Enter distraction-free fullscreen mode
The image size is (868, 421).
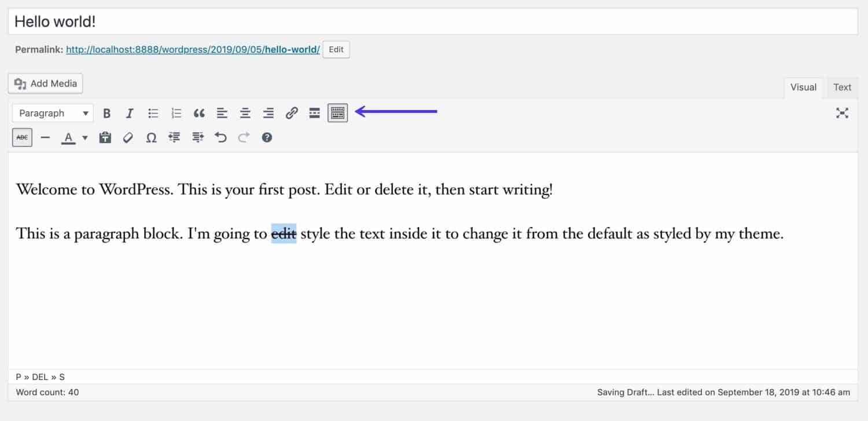(843, 113)
